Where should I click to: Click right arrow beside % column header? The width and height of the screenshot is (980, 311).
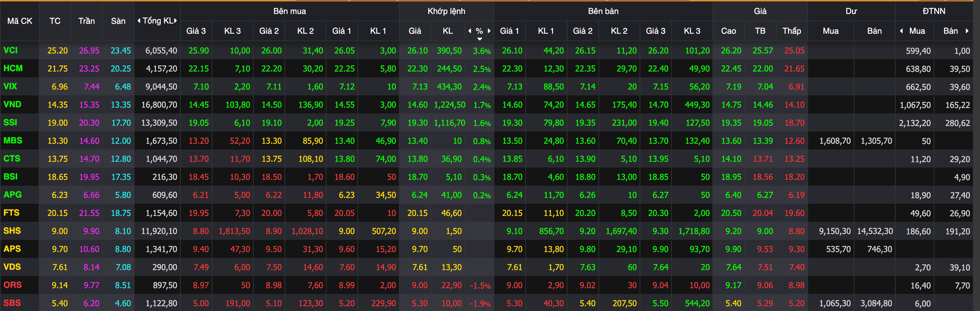489,31
